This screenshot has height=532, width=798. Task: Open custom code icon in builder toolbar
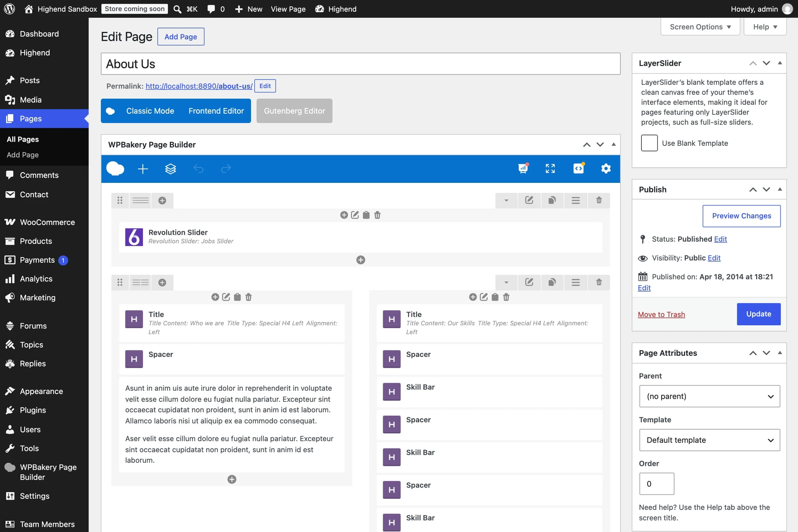coord(579,168)
